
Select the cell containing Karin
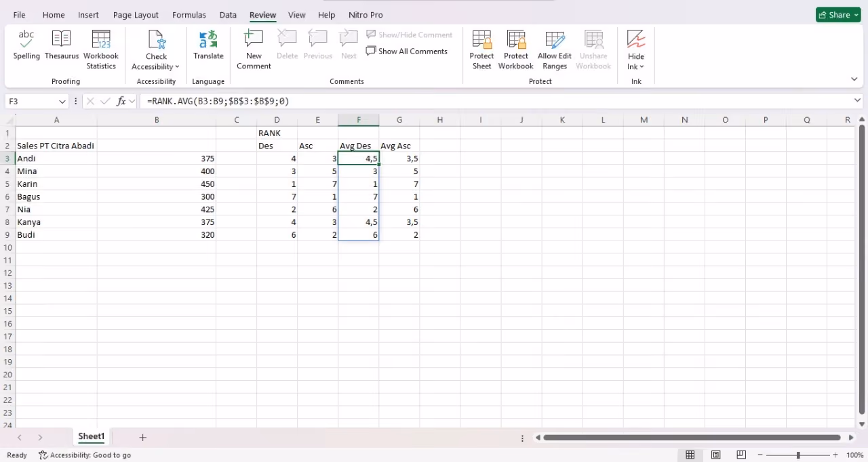56,184
